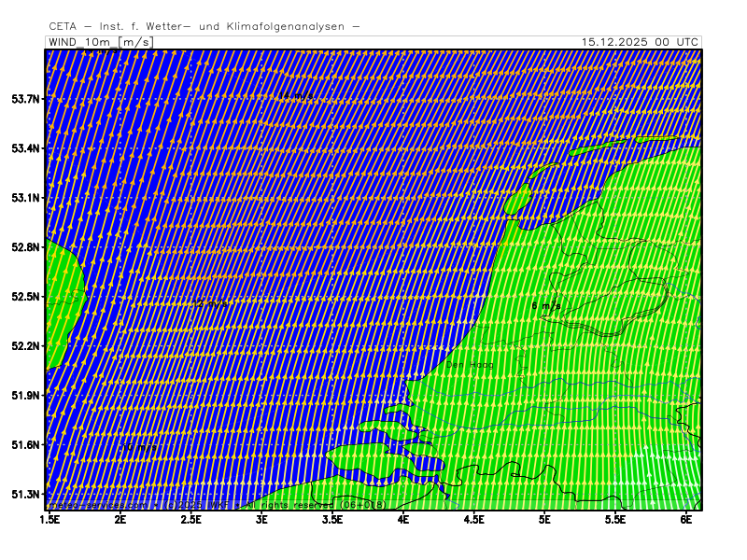
Task: Select the "3E" longitude axis label
Action: click(x=262, y=518)
